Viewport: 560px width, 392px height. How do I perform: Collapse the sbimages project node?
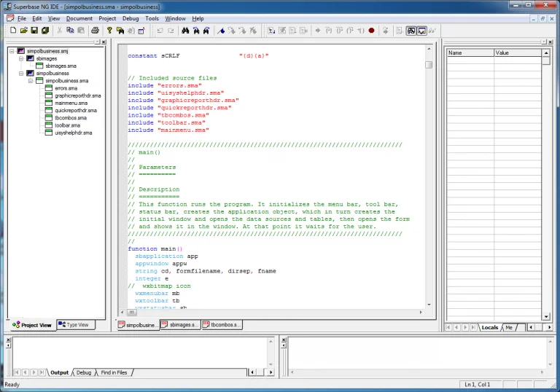[21, 58]
